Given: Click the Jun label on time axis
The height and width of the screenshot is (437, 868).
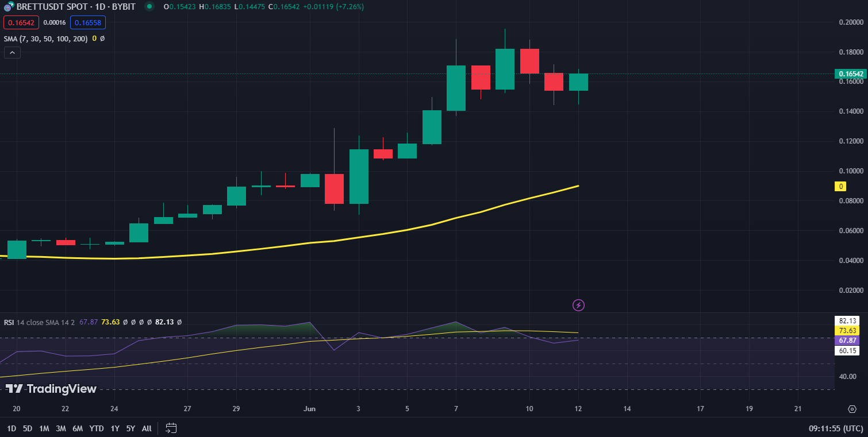Looking at the screenshot, I should point(310,409).
